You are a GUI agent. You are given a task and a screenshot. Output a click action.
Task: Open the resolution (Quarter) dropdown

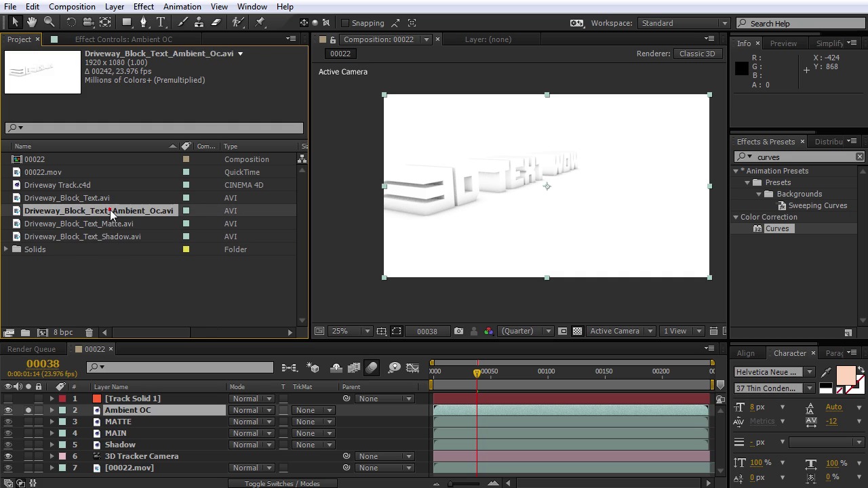pyautogui.click(x=526, y=331)
